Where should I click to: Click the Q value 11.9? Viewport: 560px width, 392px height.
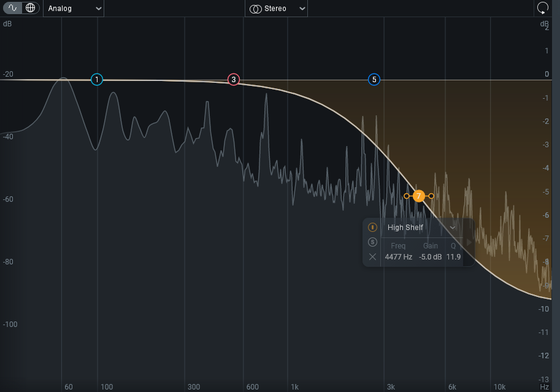pyautogui.click(x=453, y=257)
